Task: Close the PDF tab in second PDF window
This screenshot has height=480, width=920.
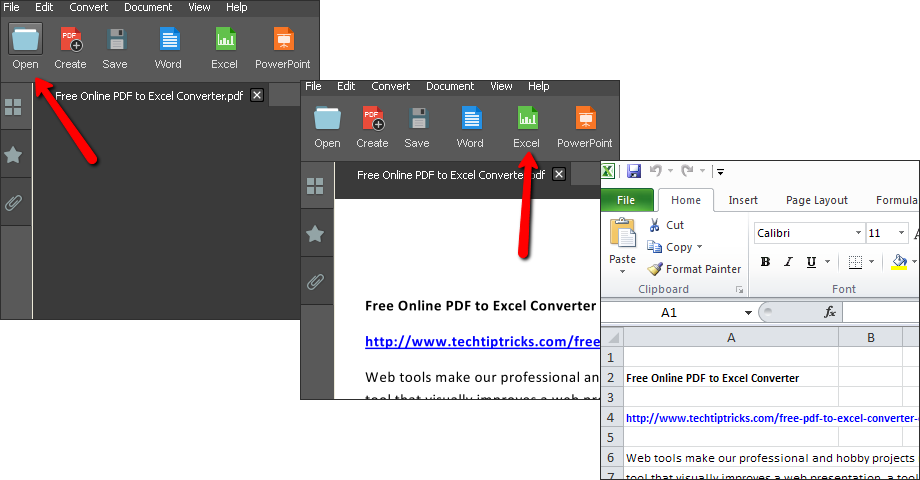Action: click(x=559, y=174)
